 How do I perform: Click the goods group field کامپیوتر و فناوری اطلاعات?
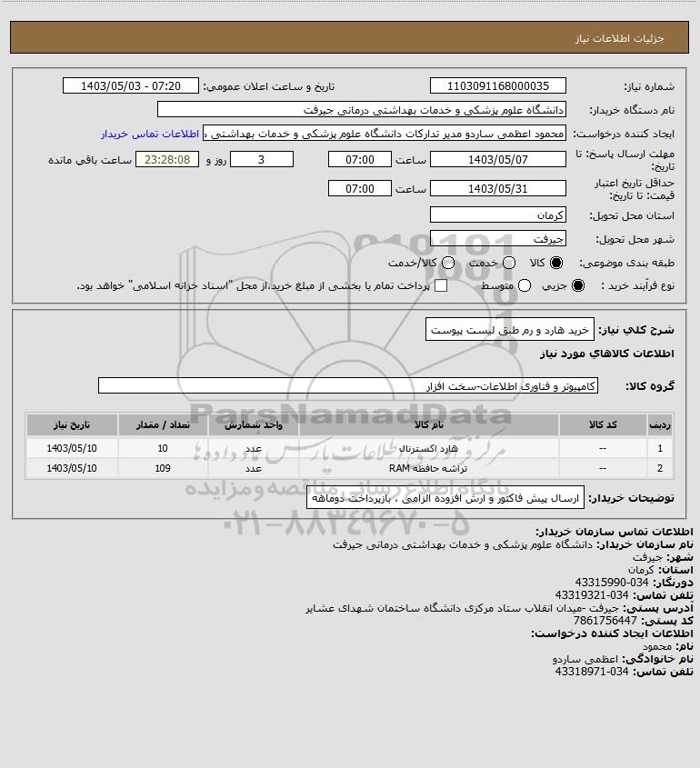pos(348,386)
